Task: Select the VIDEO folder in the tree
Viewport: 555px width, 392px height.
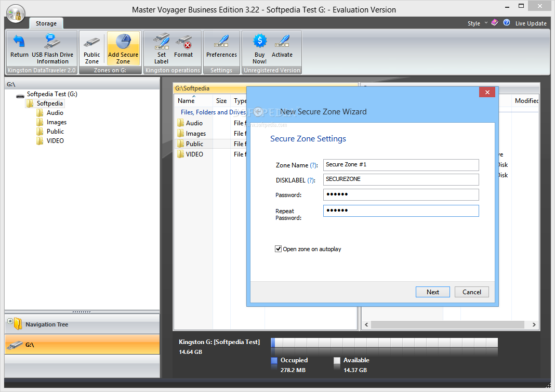Action: (x=55, y=140)
